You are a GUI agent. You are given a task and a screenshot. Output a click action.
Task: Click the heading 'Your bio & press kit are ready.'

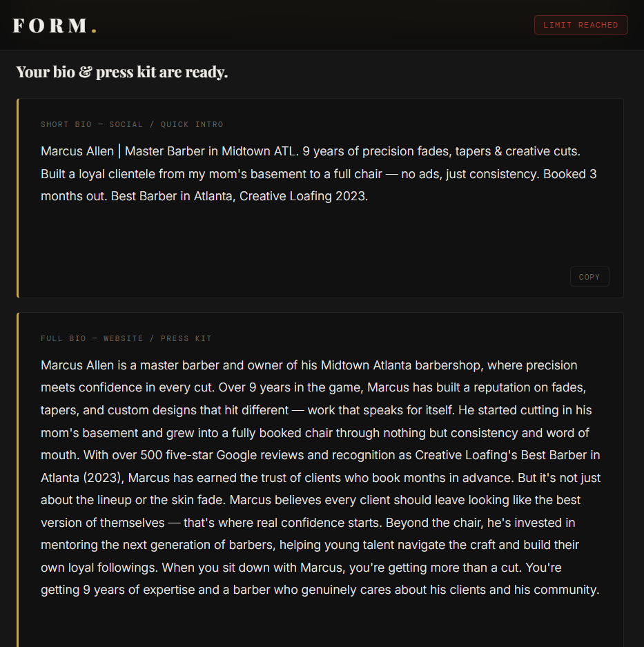122,71
